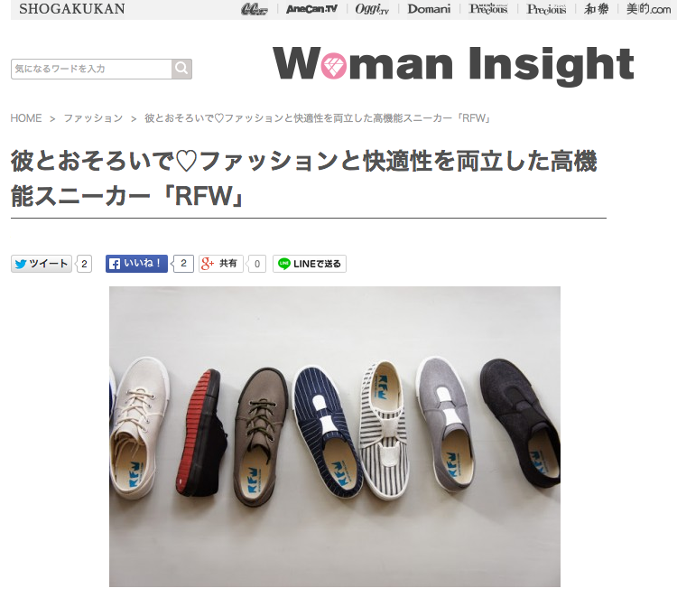Open Oggi TV in the top bar
Viewport: 677px width, 616px height.
coord(372,9)
